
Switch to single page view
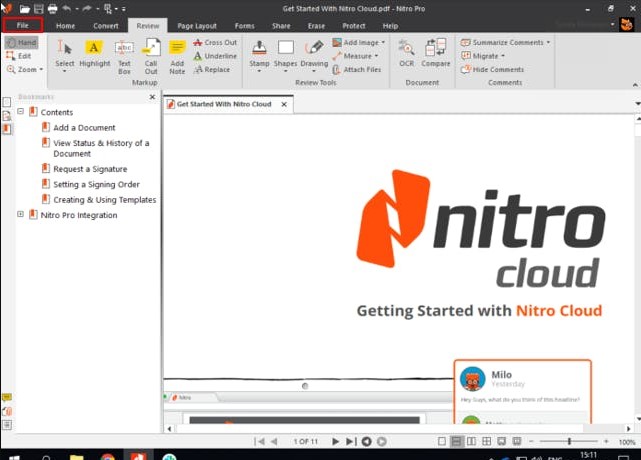click(442, 441)
